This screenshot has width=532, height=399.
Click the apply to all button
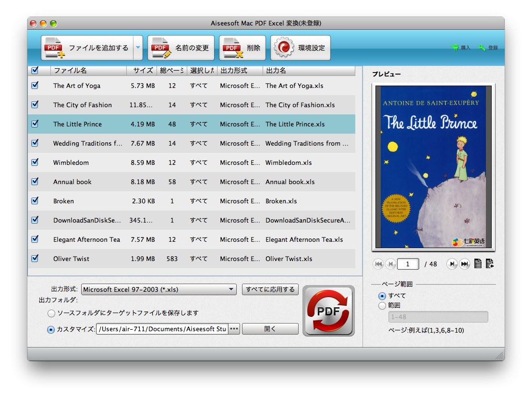(270, 289)
